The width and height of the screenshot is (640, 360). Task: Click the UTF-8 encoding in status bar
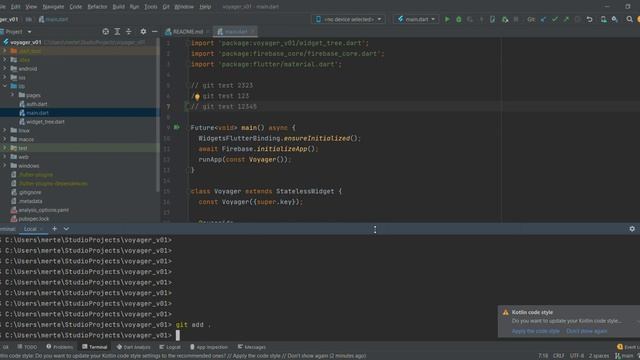(x=577, y=356)
